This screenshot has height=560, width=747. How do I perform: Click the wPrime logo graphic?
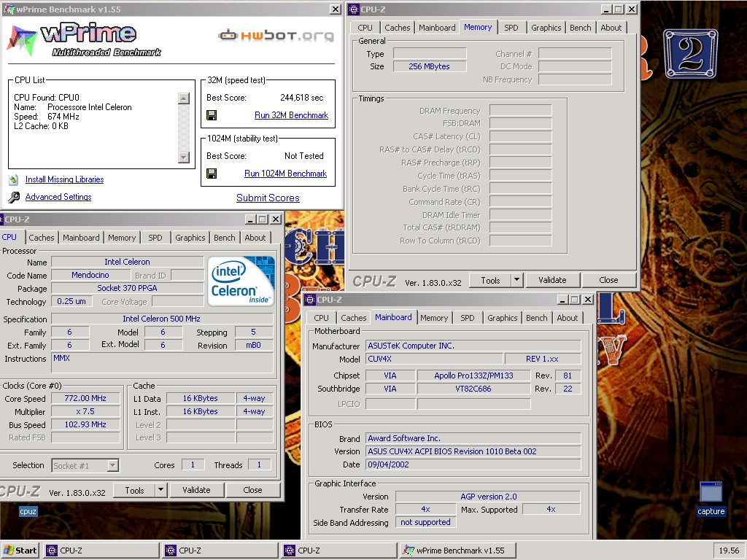pos(85,39)
